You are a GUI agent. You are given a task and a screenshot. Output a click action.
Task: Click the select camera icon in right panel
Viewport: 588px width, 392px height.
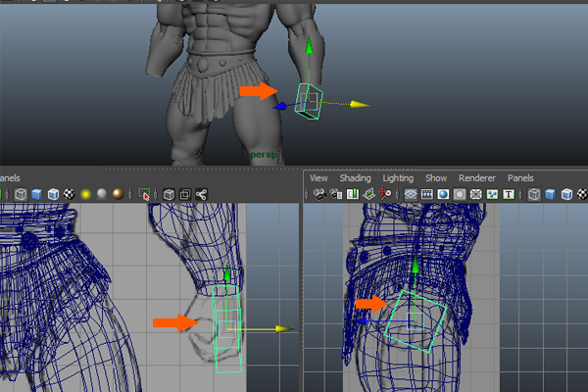318,195
